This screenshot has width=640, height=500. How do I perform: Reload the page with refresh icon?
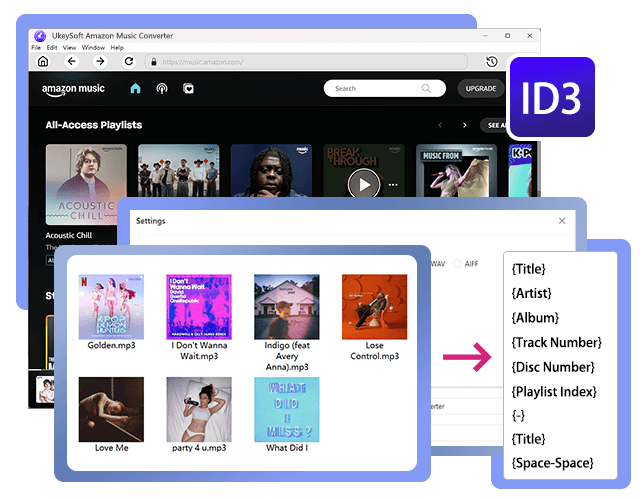[129, 62]
